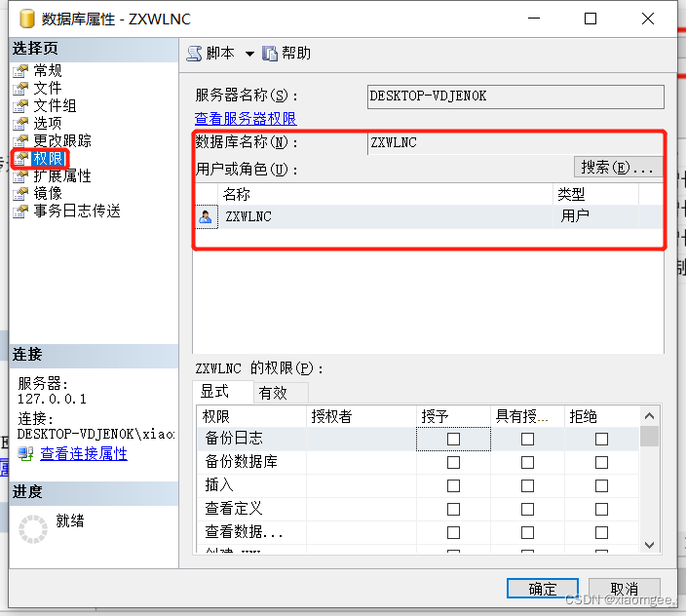Open the 常规 page
The width and height of the screenshot is (686, 616).
48,70
